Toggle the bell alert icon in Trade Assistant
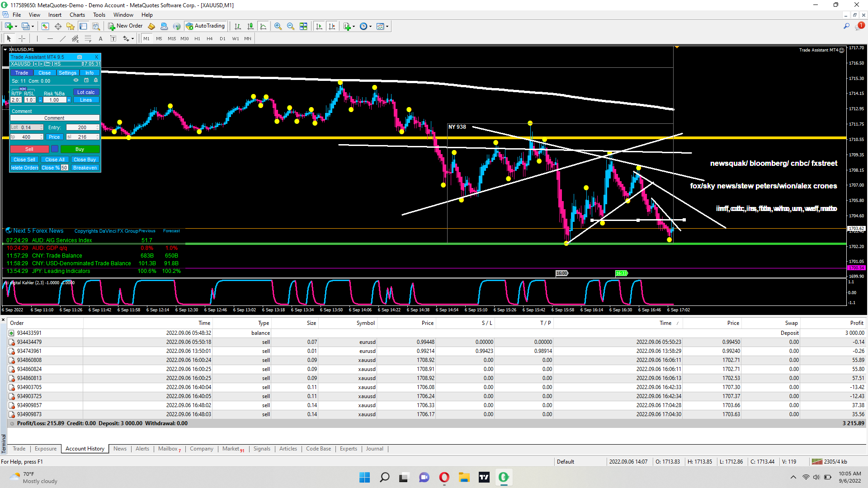The image size is (868, 488). pos(96,80)
